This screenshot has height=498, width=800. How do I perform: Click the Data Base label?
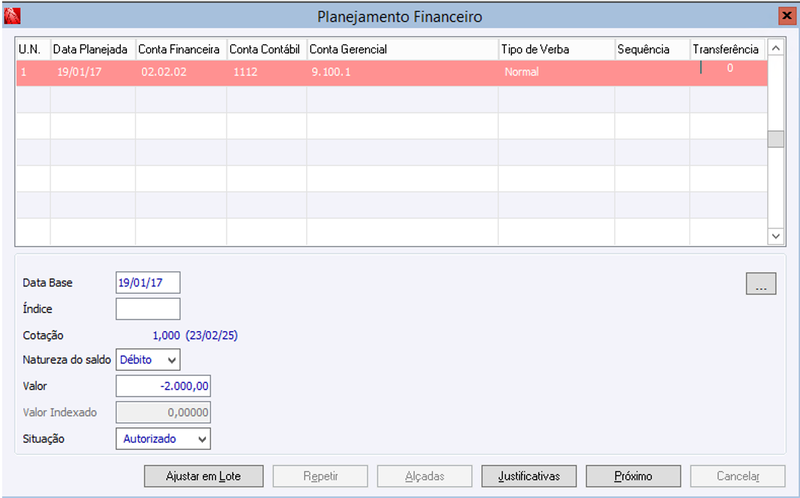coord(47,283)
